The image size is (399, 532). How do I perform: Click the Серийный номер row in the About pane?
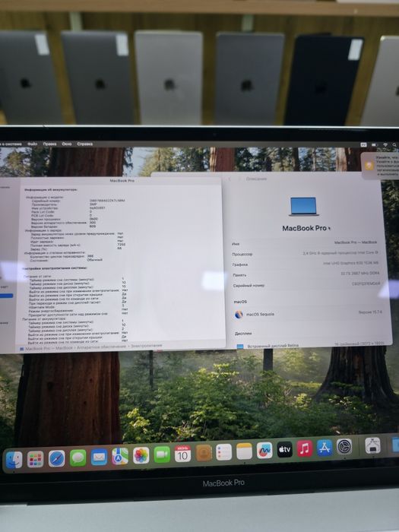pos(306,285)
